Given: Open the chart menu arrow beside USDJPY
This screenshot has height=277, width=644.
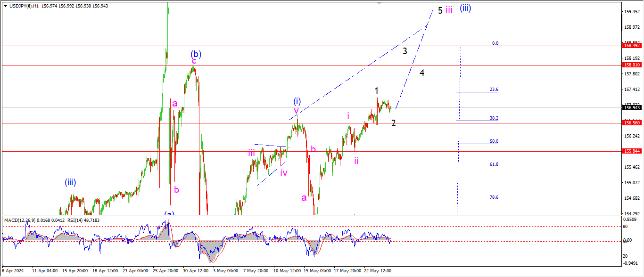Looking at the screenshot, I should [x=5, y=6].
